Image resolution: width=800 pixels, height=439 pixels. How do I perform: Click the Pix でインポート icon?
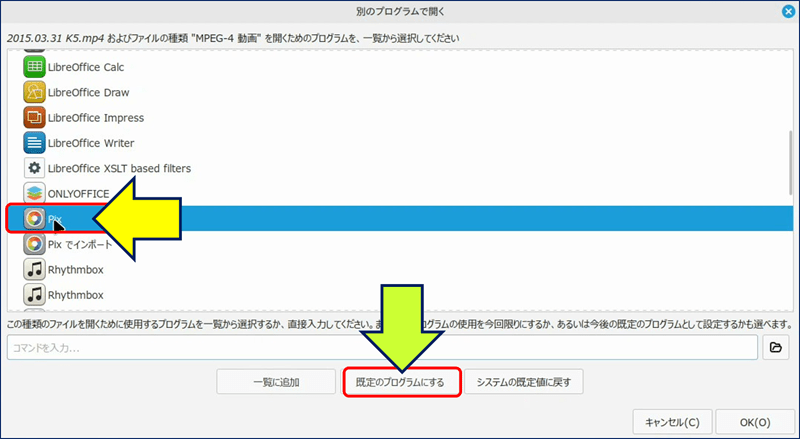(34, 244)
